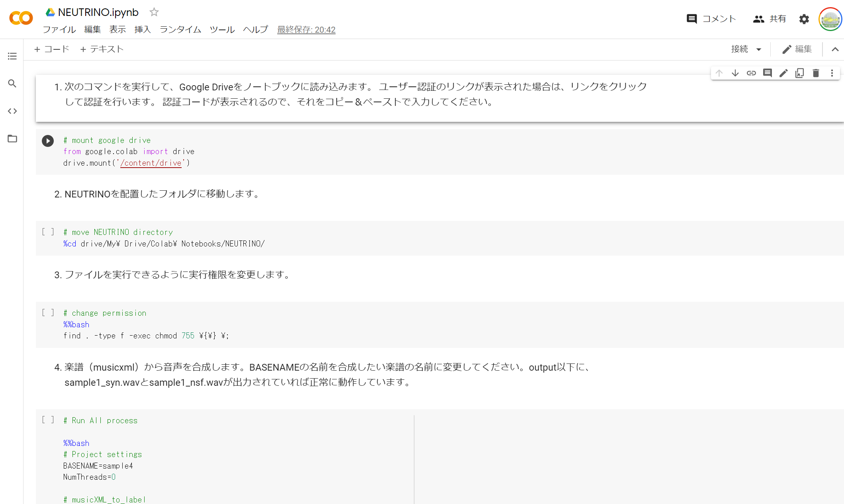Viewport: 844px width, 504px height.
Task: Move the selected cell up
Action: pos(719,73)
